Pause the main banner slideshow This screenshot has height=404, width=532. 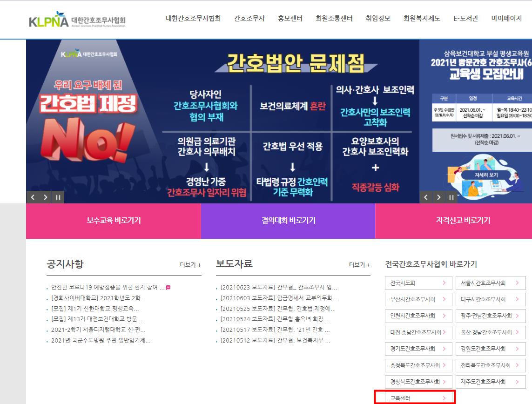coord(58,197)
